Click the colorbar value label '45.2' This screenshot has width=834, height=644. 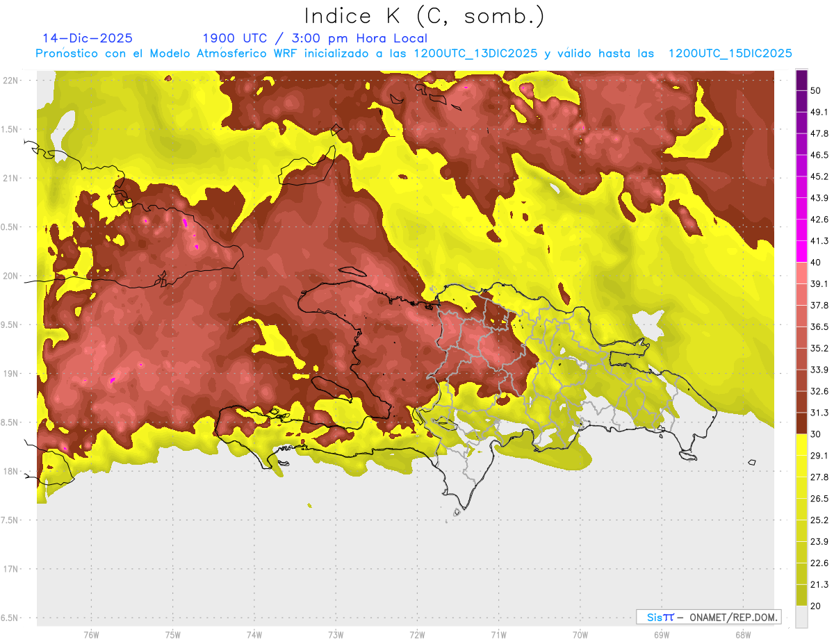pos(819,176)
